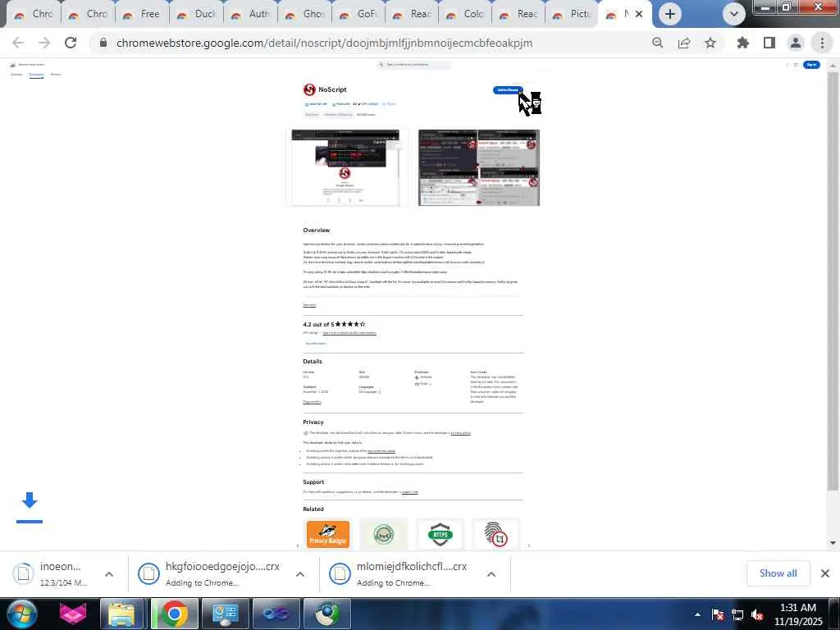Image resolution: width=840 pixels, height=630 pixels.
Task: Click the address bar URL
Action: (x=324, y=43)
